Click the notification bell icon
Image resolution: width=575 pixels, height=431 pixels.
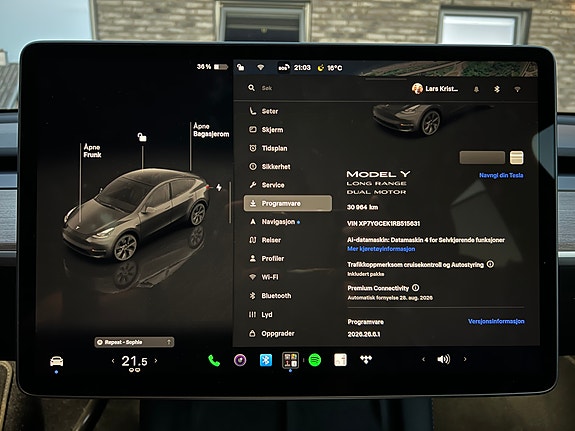476,89
